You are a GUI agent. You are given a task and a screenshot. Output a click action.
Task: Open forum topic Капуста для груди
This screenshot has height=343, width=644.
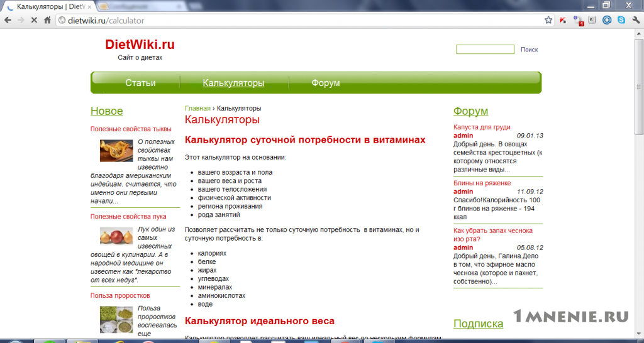(482, 127)
